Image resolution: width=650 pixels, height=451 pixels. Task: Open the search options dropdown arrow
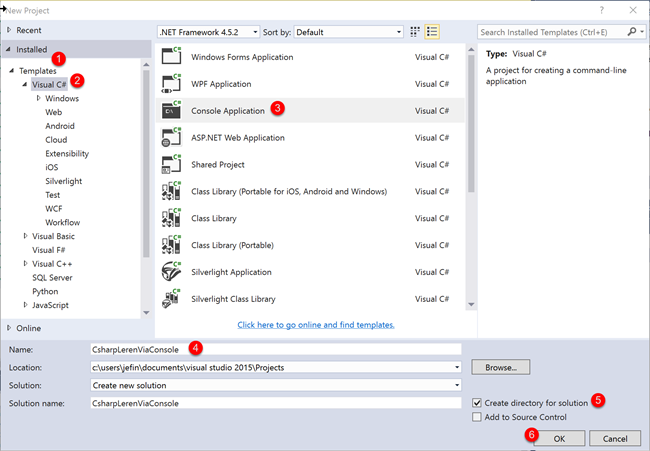point(642,32)
